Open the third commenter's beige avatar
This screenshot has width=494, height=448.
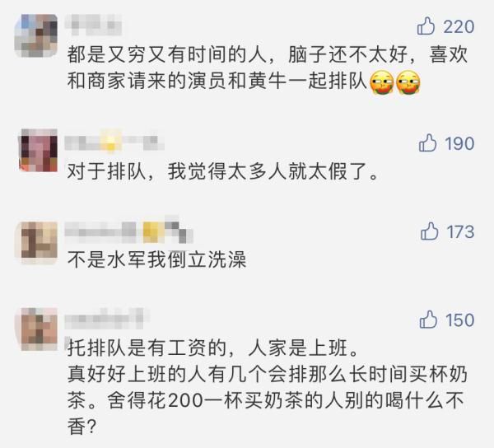click(36, 242)
